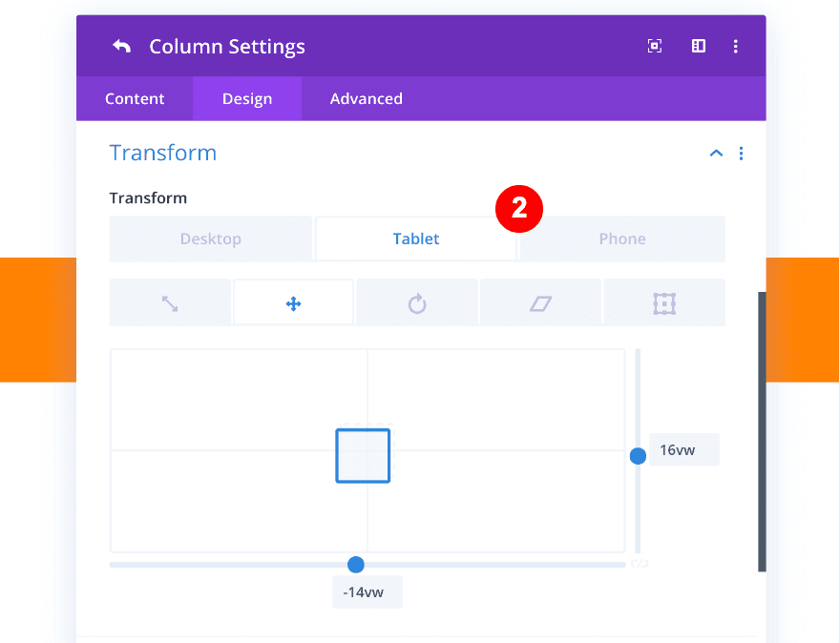Click the vertical translate slider handle at 16vw
The width and height of the screenshot is (840, 643).
click(638, 455)
